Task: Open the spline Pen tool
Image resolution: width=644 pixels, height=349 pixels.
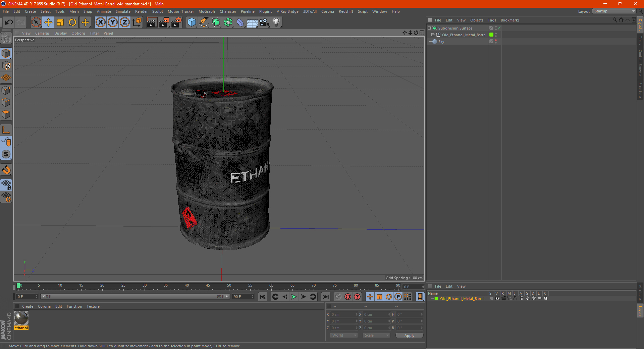Action: 204,22
